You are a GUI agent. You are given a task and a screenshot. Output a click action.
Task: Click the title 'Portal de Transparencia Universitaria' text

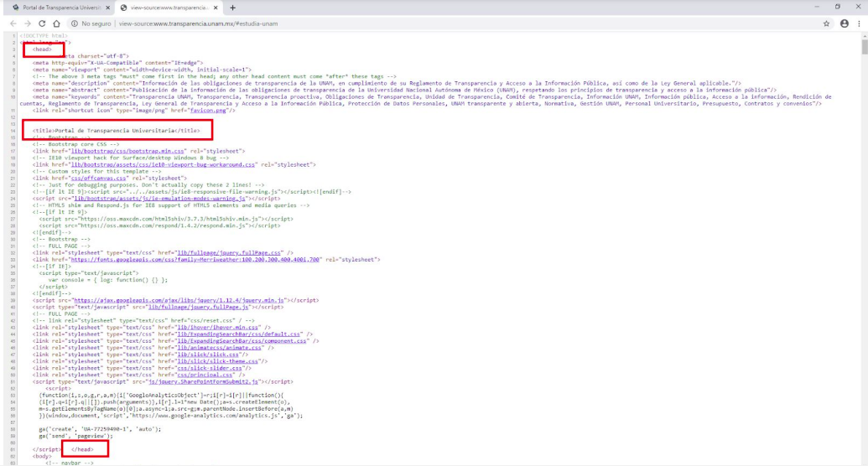point(115,131)
